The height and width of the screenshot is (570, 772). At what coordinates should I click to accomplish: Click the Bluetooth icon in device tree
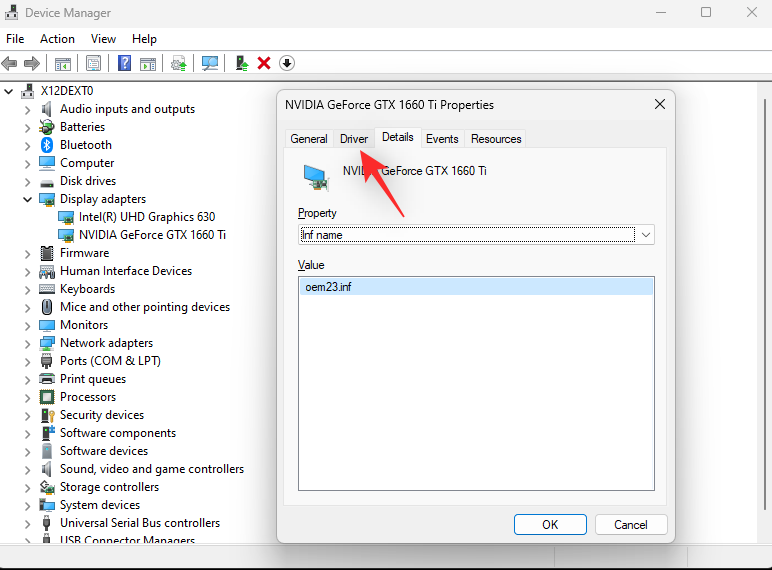coord(46,145)
